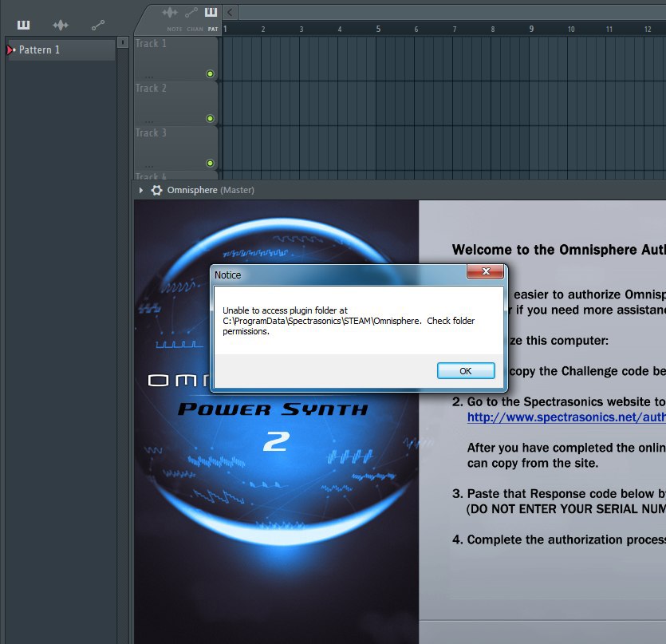
Task: Click the automation clip icon in the picker panel
Action: point(97,25)
